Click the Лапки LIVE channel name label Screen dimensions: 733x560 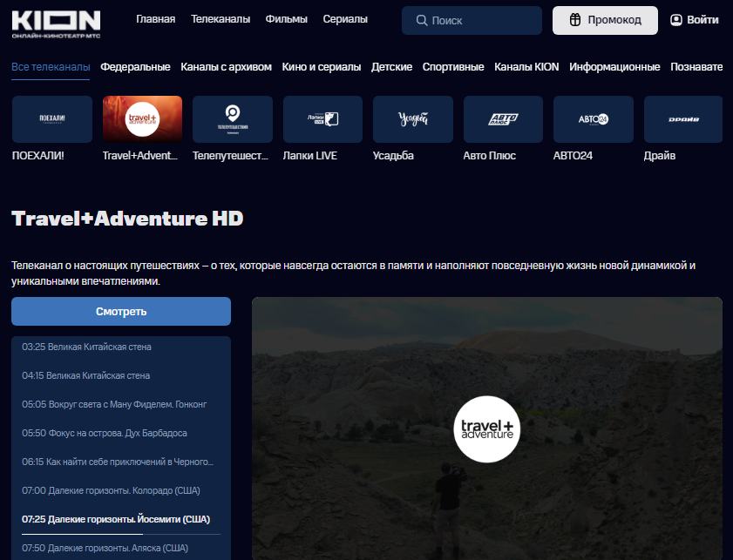coord(310,156)
